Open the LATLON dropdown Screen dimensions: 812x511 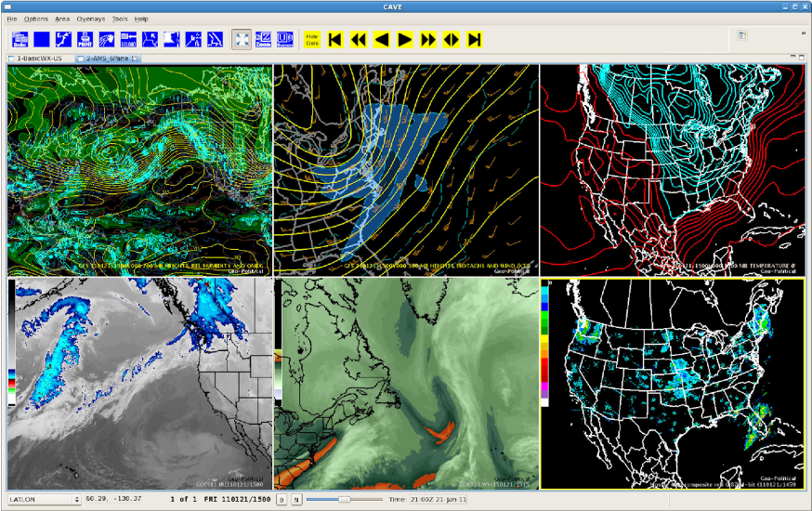(43, 500)
